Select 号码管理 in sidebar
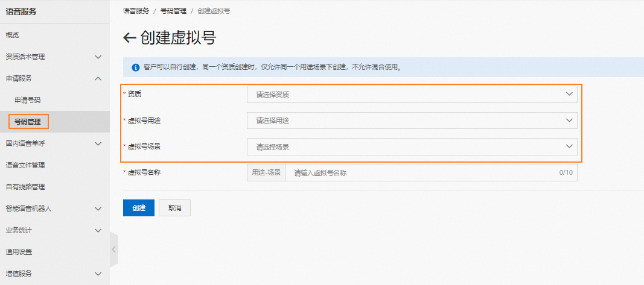Image resolution: width=644 pixels, height=285 pixels. [28, 122]
